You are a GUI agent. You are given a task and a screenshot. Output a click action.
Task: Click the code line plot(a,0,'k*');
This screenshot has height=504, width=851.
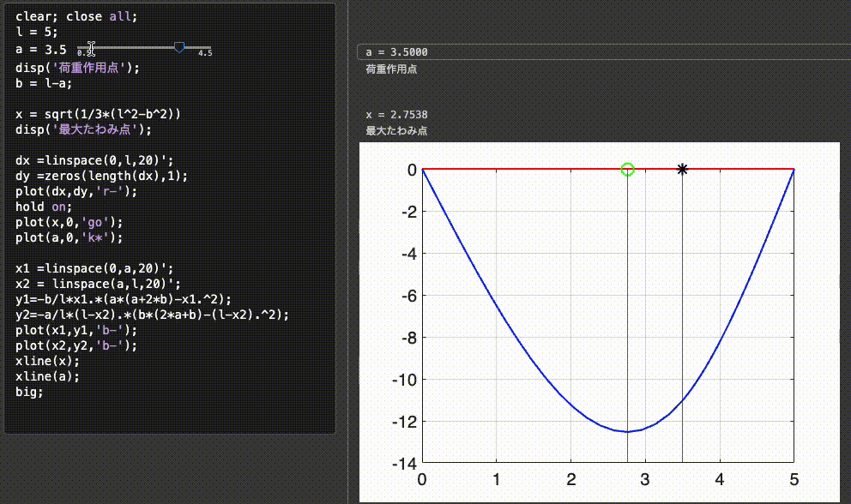(69, 237)
